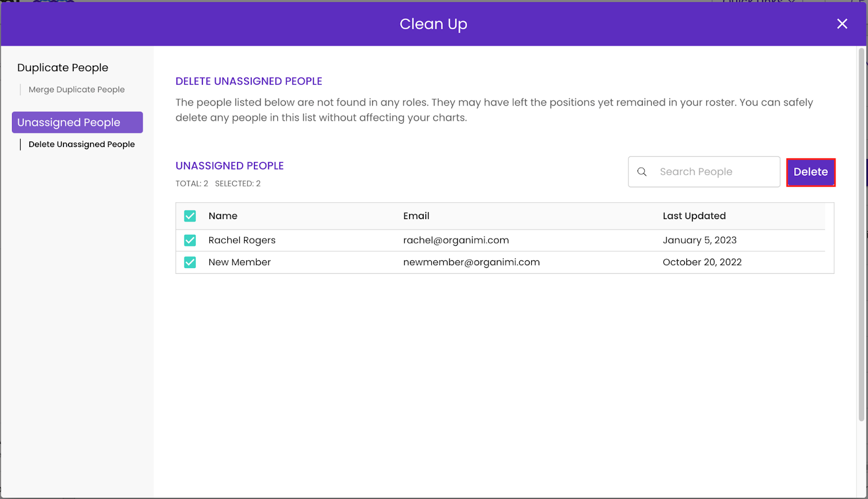868x499 pixels.
Task: Click newmember@organimi.com in the Email column
Action: pyautogui.click(x=471, y=262)
